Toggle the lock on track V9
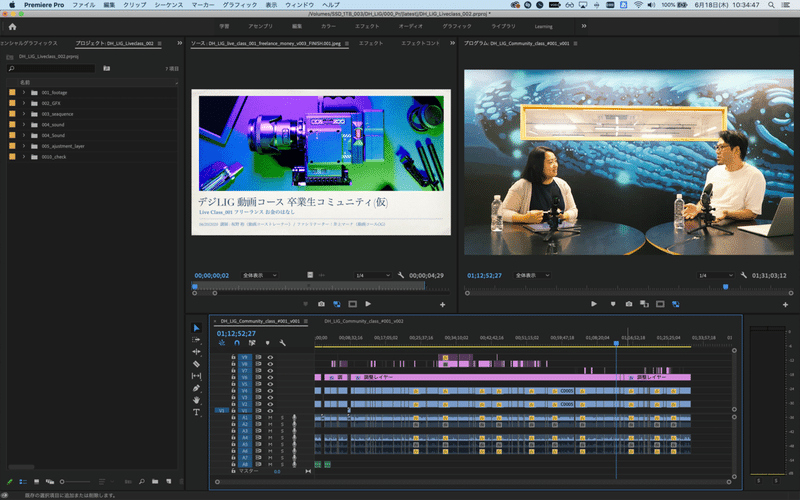Image resolution: width=800 pixels, height=500 pixels. click(x=233, y=357)
